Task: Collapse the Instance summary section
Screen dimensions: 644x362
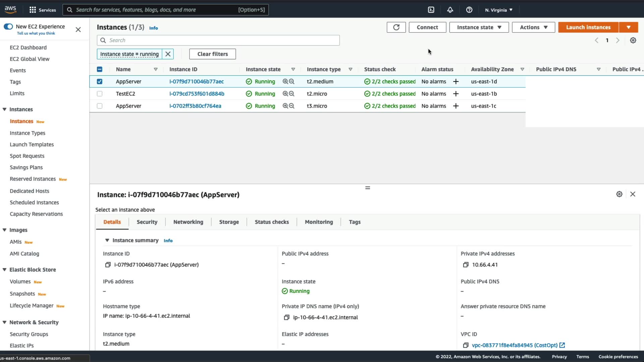Action: click(x=107, y=240)
